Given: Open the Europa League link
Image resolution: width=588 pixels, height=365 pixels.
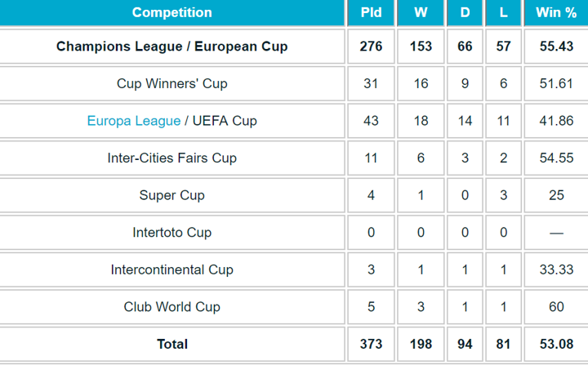Looking at the screenshot, I should click(134, 121).
